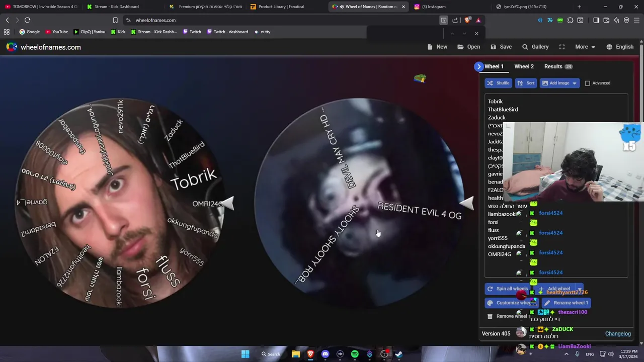This screenshot has height=362, width=644.
Task: Open the Brave VPN shield icon
Action: [x=626, y=20]
